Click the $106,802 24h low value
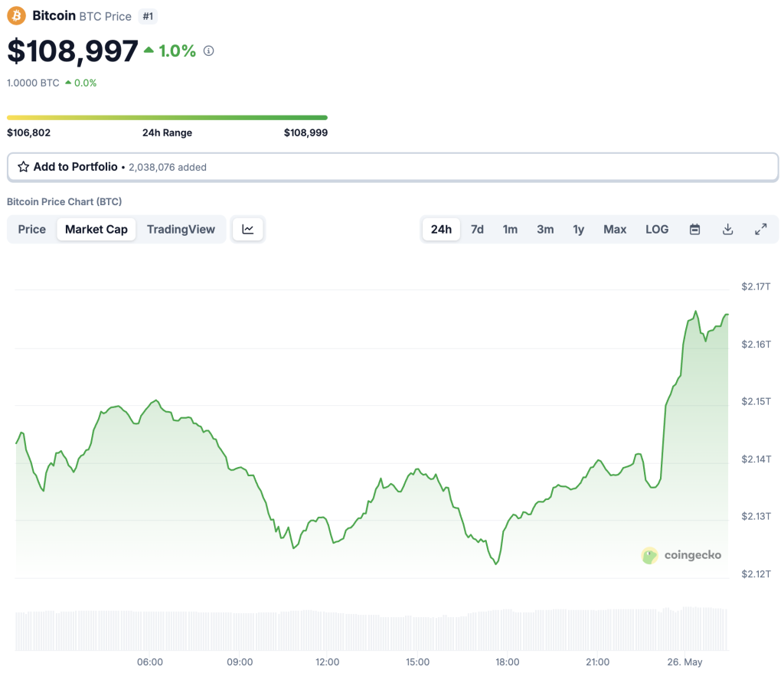This screenshot has width=784, height=673. click(x=28, y=132)
